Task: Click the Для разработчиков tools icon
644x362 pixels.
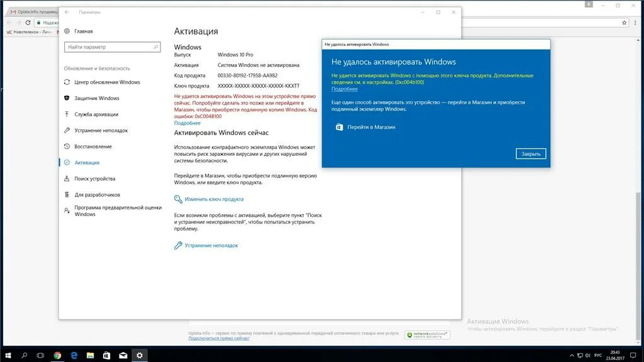Action: (67, 195)
